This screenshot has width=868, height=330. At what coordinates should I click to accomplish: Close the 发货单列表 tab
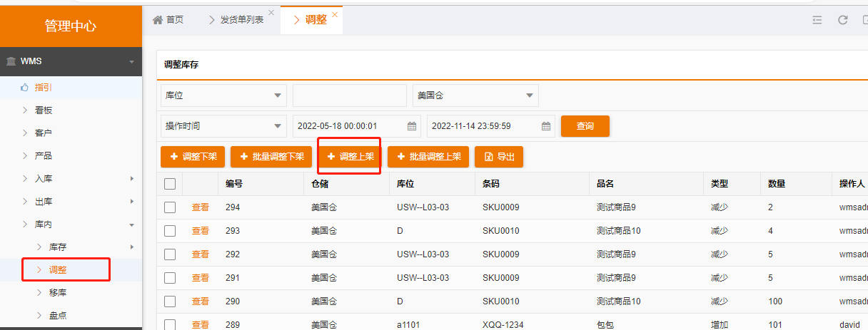click(271, 13)
